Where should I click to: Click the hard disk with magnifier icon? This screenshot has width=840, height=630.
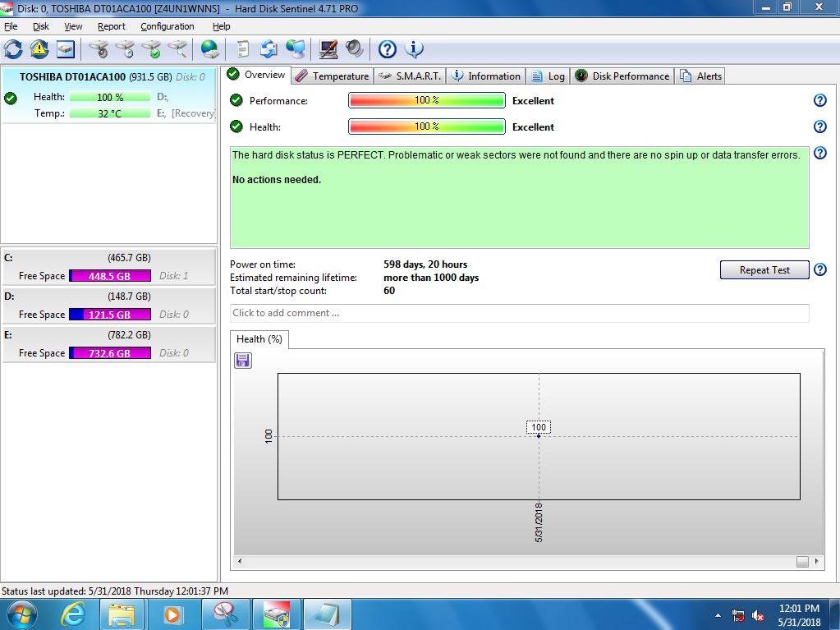pos(177,49)
